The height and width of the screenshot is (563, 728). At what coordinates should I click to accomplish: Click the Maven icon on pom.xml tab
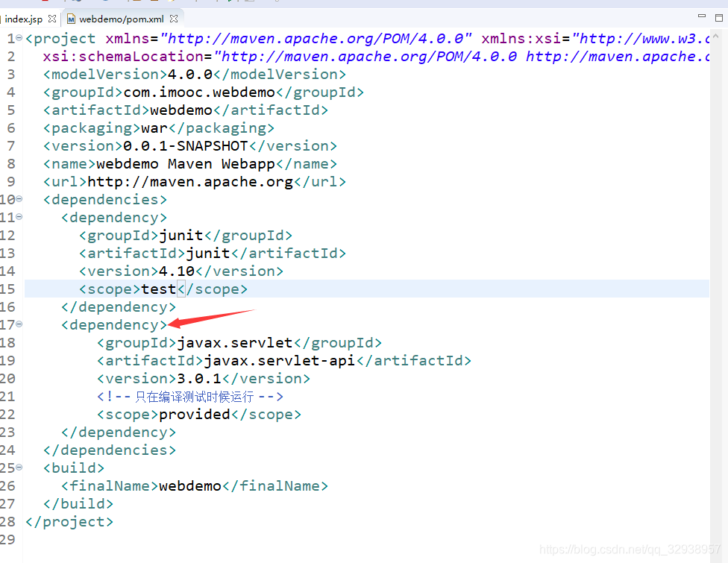[x=71, y=19]
